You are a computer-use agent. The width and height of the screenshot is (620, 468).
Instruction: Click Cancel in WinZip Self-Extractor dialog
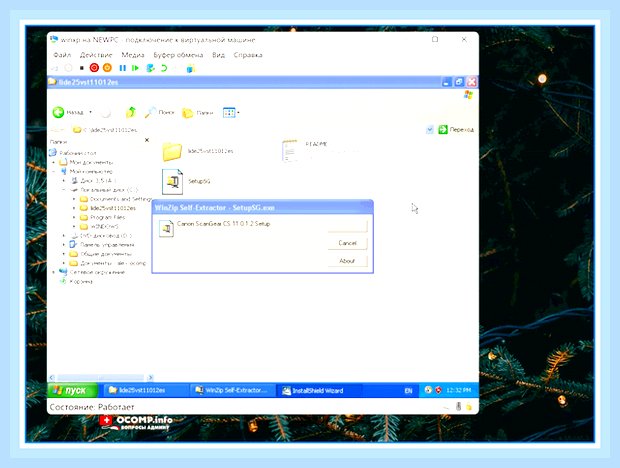click(348, 243)
